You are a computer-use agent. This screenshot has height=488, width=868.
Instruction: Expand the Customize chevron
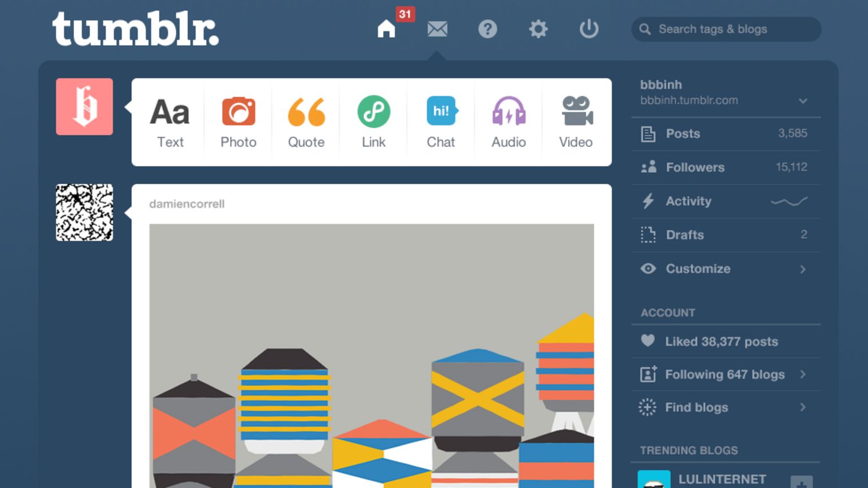coord(803,269)
